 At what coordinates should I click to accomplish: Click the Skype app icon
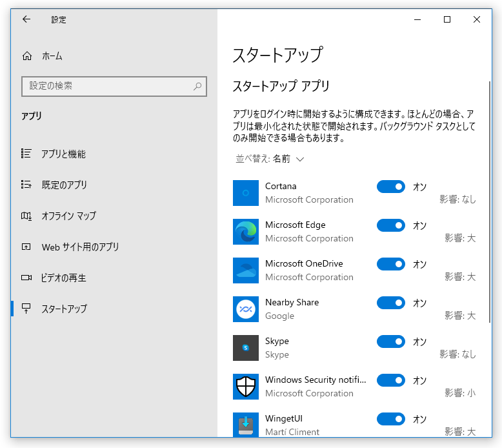246,348
